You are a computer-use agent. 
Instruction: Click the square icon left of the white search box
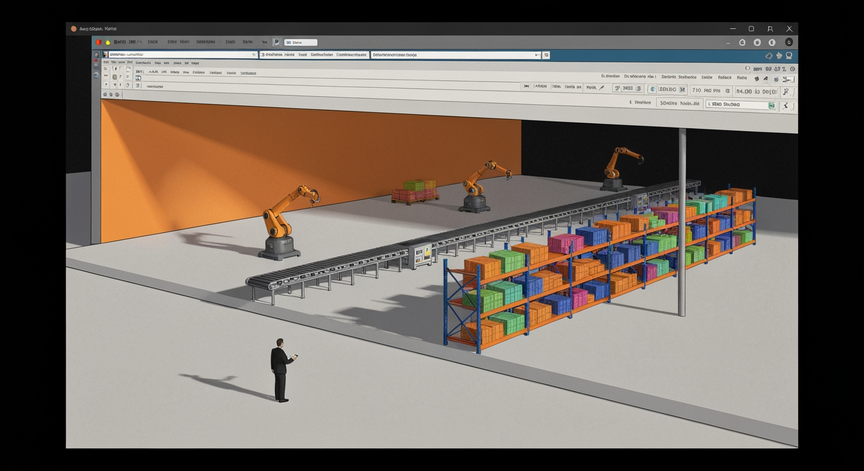point(277,42)
